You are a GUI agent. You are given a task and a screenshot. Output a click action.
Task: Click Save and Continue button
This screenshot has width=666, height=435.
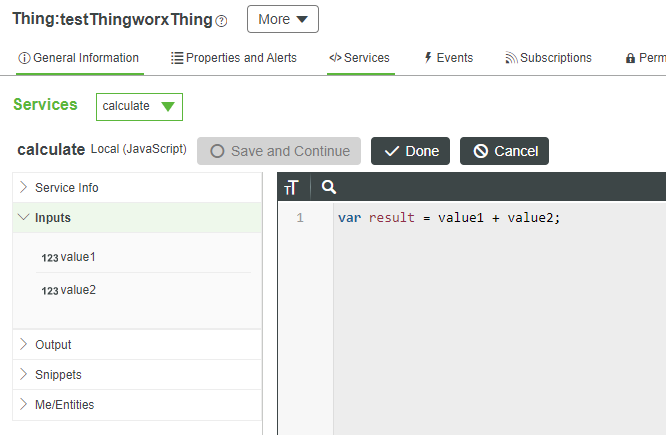[x=279, y=151]
